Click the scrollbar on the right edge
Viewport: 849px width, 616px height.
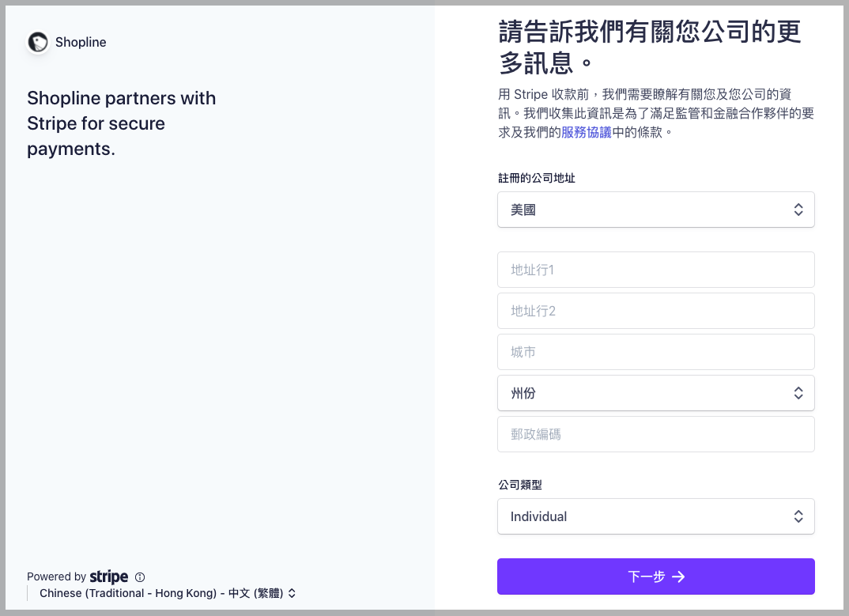pyautogui.click(x=844, y=308)
